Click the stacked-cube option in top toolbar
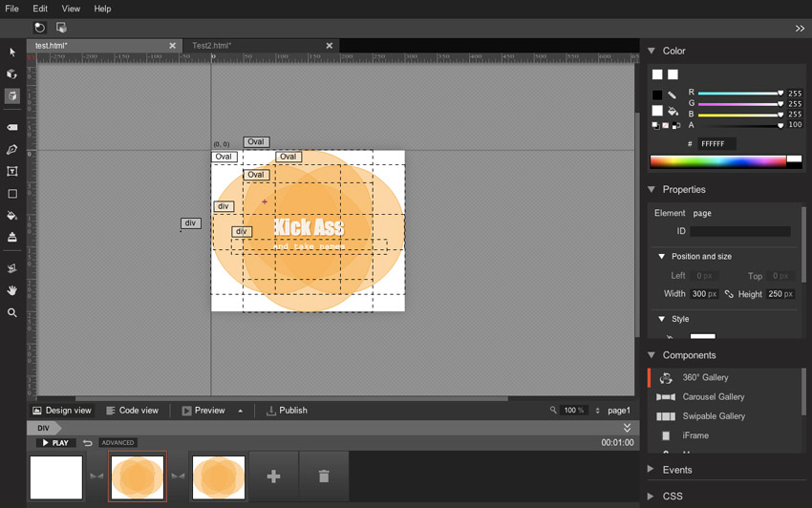This screenshot has width=812, height=508. [61, 28]
